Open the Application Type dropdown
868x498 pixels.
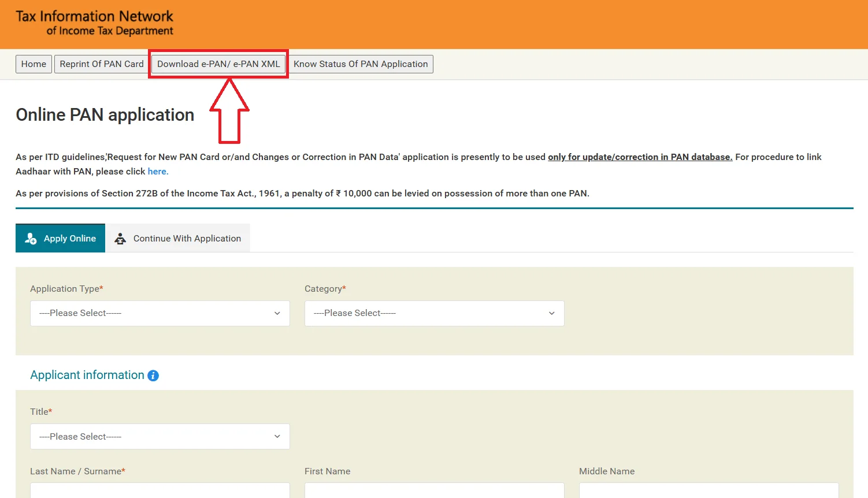(x=160, y=313)
